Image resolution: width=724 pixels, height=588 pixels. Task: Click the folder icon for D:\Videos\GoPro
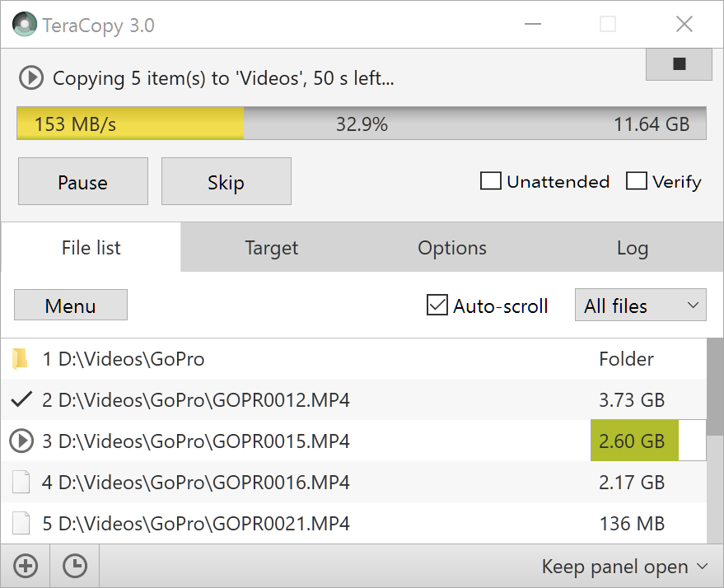click(21, 359)
